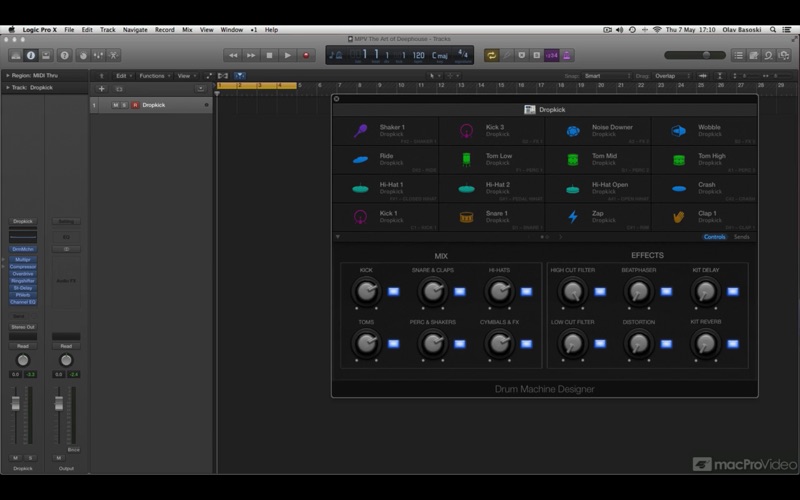The height and width of the screenshot is (500, 800).
Task: Start playback with the Play button
Action: tap(288, 55)
